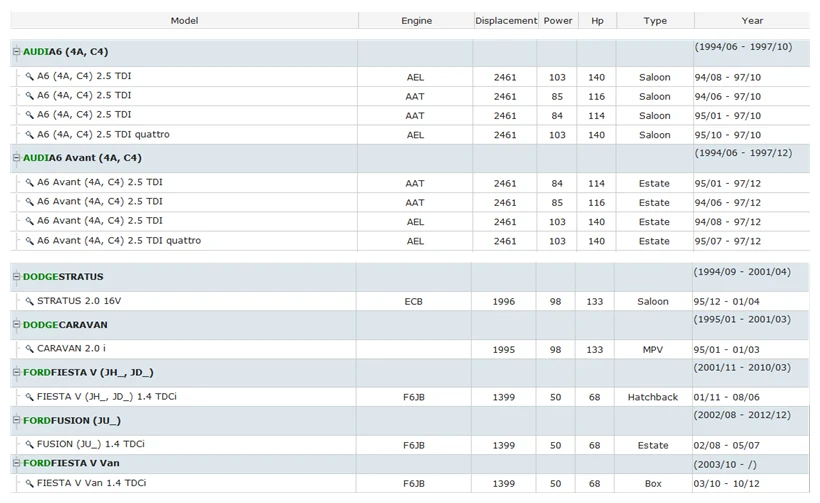Click the (1994/06 - 1997/12) year range
Viewport: 820px width, 503px height.
(x=743, y=153)
